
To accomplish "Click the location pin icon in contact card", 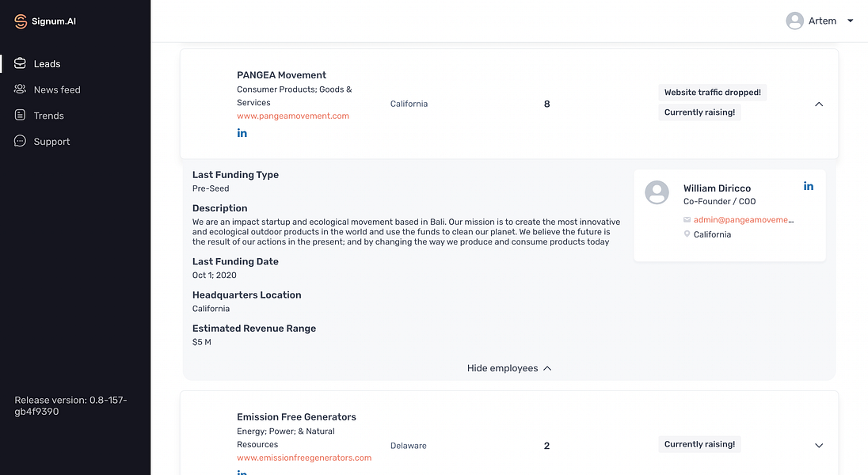I will point(687,234).
